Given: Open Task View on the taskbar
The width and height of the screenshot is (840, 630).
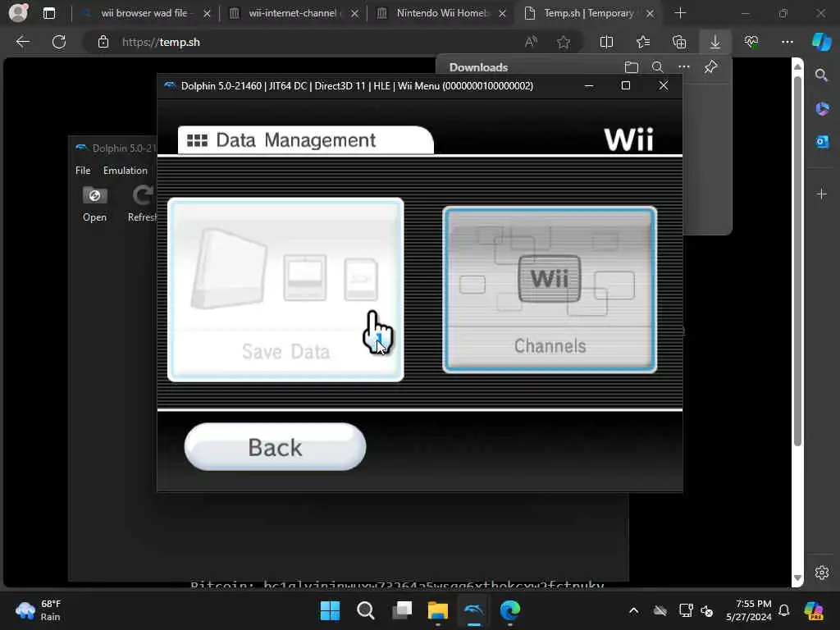Looking at the screenshot, I should [x=402, y=610].
